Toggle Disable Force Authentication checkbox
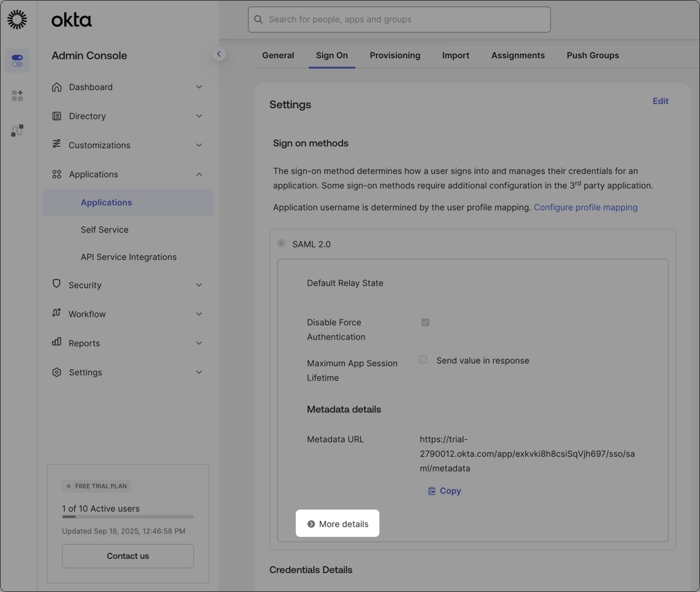Image resolution: width=700 pixels, height=592 pixels. pyautogui.click(x=425, y=322)
